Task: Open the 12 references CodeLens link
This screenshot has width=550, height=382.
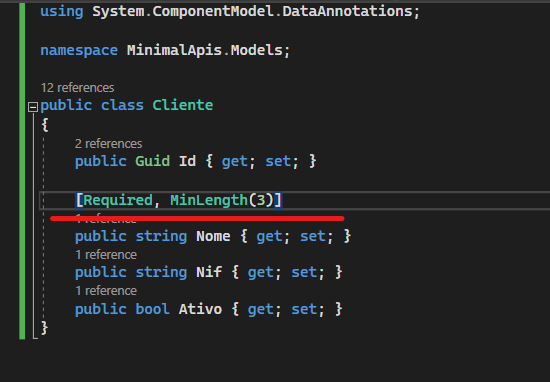Action: pyautogui.click(x=77, y=88)
